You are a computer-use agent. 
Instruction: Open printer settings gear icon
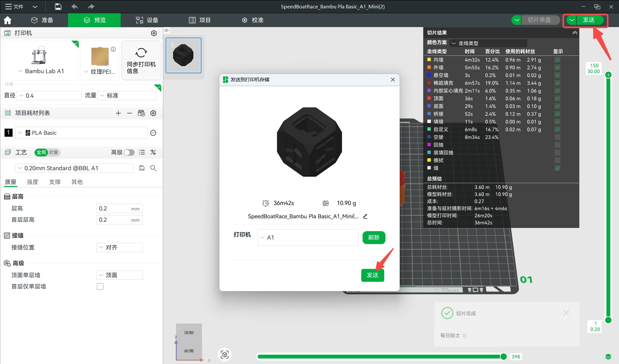[x=154, y=33]
